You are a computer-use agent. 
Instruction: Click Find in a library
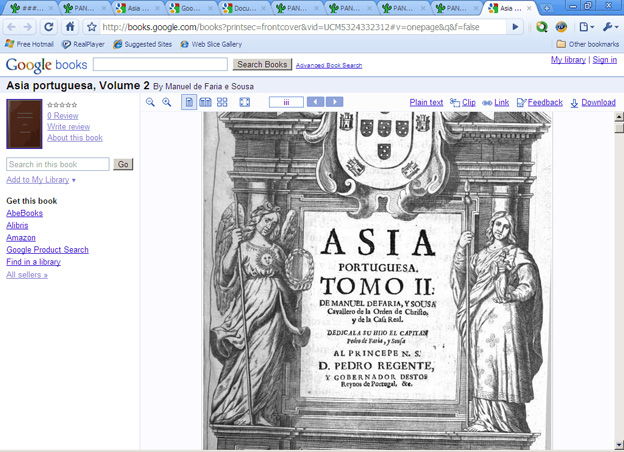click(x=33, y=262)
